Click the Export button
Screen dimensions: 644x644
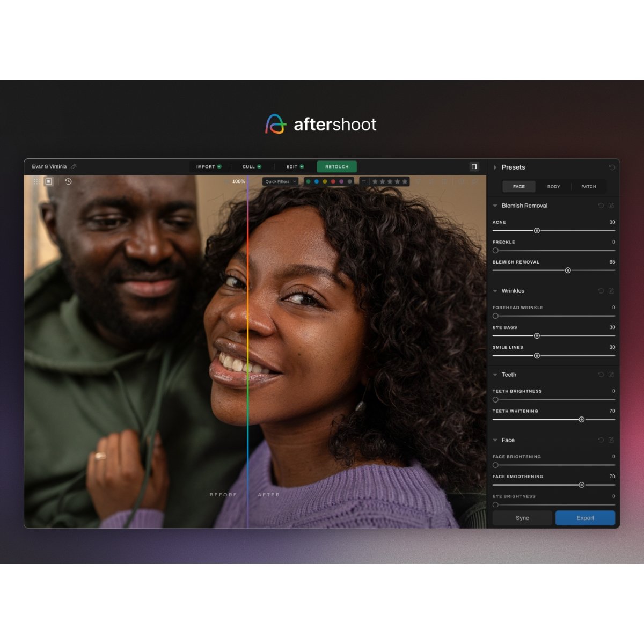pyautogui.click(x=585, y=518)
